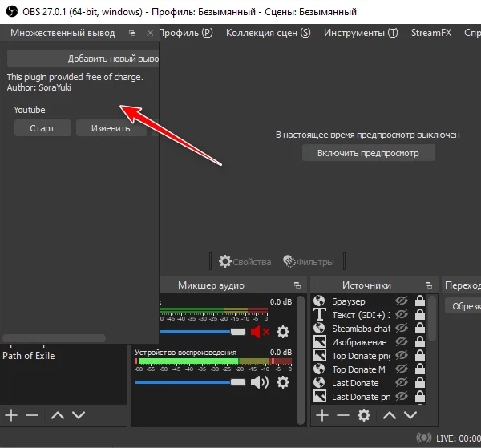Click the Старт button under Youtube
This screenshot has height=448, width=481.
[x=42, y=128]
